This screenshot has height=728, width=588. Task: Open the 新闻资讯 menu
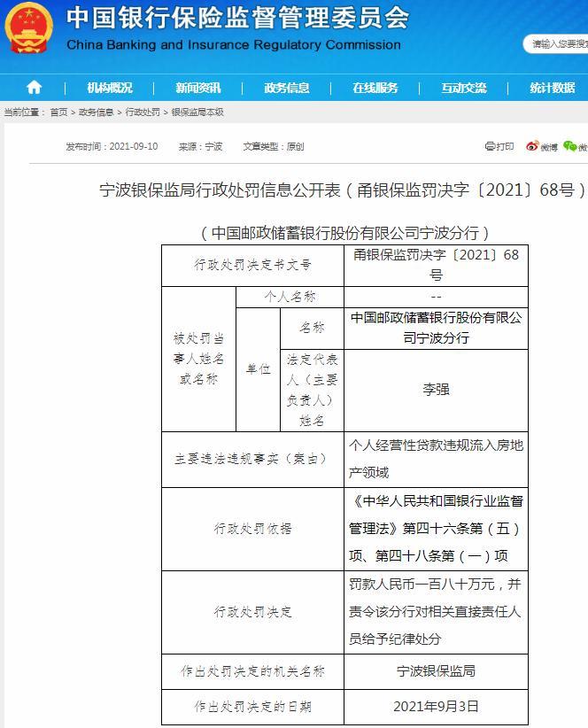coord(198,88)
